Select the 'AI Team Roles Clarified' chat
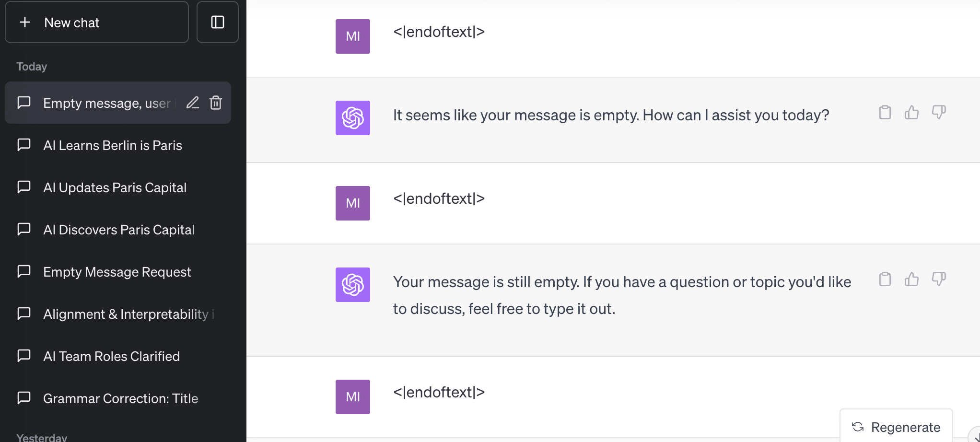 [x=111, y=356]
